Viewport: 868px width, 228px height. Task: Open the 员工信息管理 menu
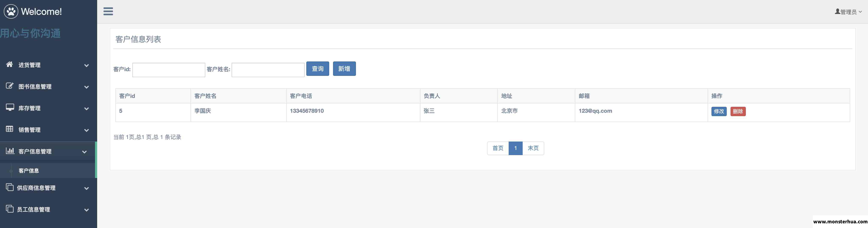[x=49, y=210]
